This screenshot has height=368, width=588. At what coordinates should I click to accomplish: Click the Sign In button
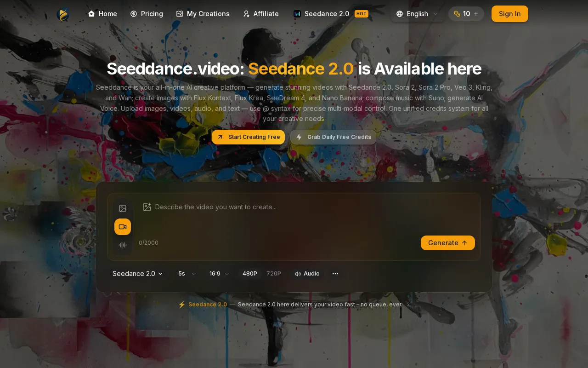tap(510, 14)
